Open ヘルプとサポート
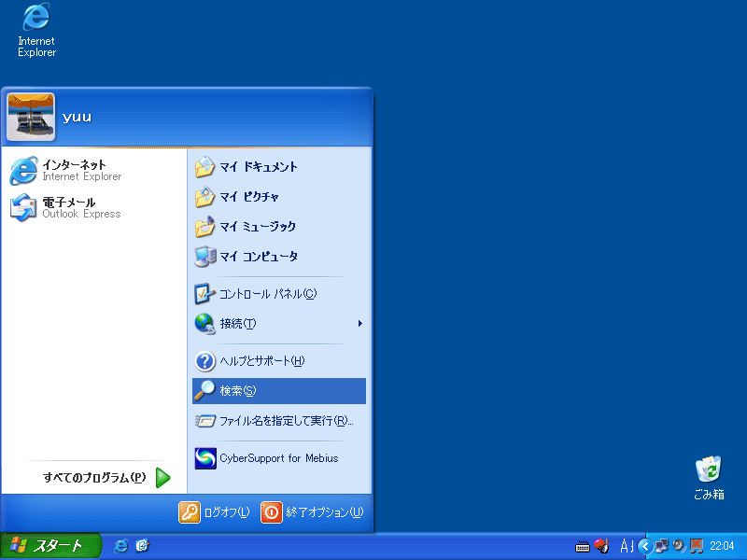The width and height of the screenshot is (747, 560). coord(261,361)
